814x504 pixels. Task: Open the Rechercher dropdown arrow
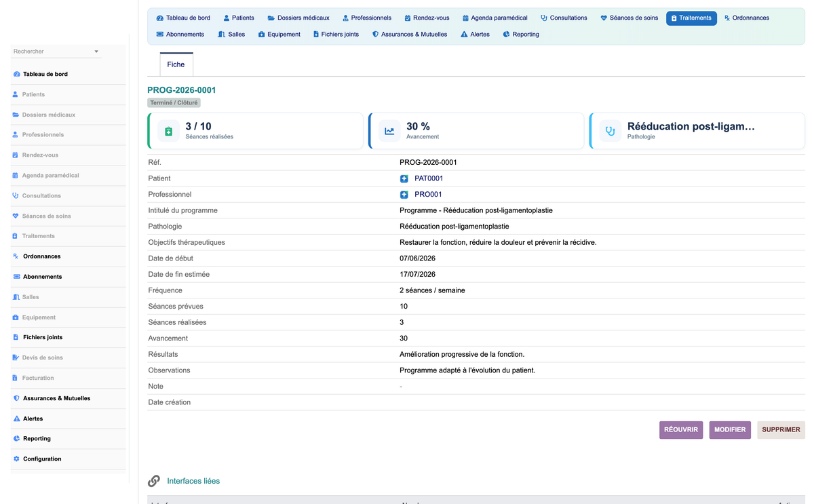pos(96,52)
